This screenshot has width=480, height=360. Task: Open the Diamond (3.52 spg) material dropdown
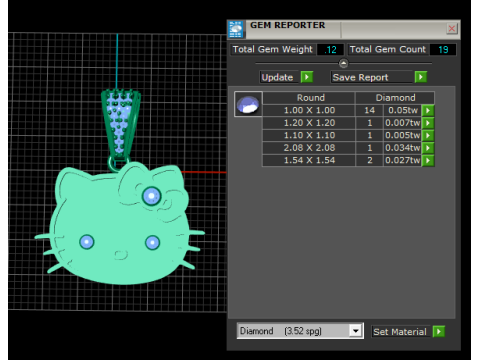tap(356, 331)
